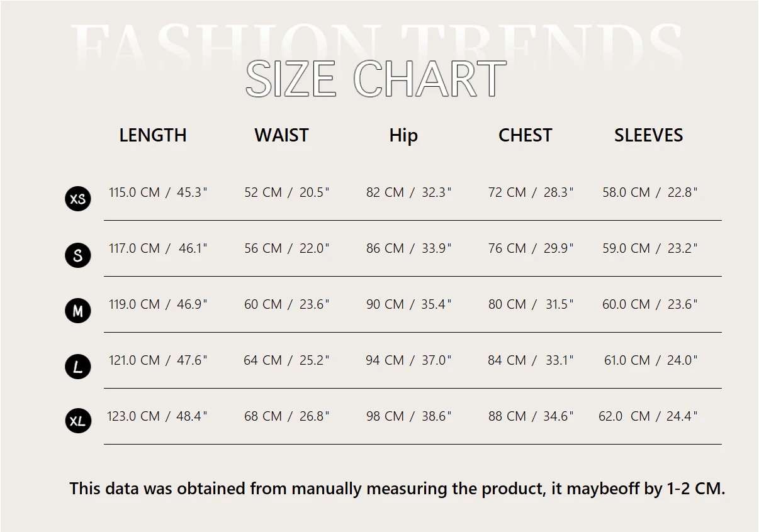759x532 pixels.
Task: Click the XS size badge
Action: (x=78, y=199)
